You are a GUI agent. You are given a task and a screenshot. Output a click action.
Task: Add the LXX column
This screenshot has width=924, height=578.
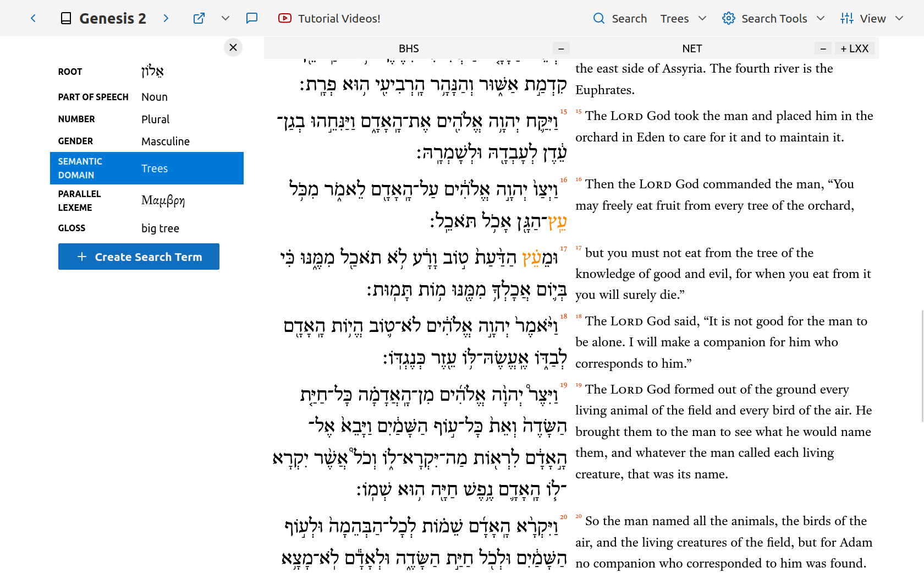coord(855,48)
